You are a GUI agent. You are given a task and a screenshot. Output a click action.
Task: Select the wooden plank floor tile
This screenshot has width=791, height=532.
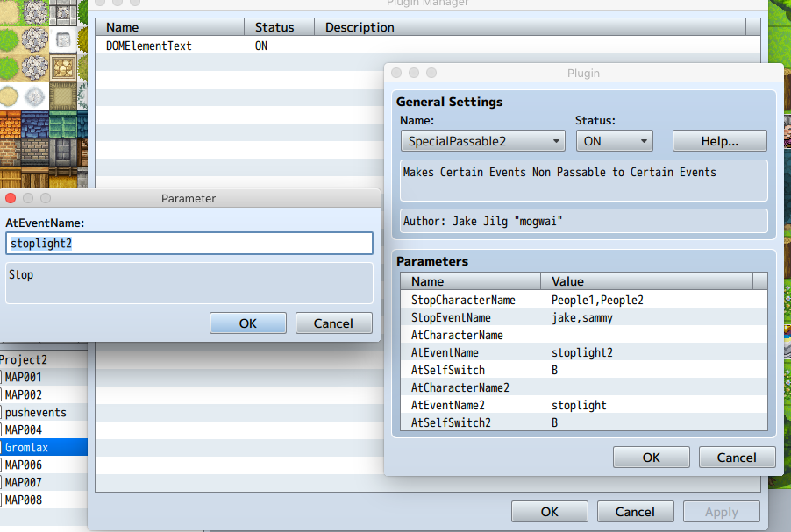[35, 177]
